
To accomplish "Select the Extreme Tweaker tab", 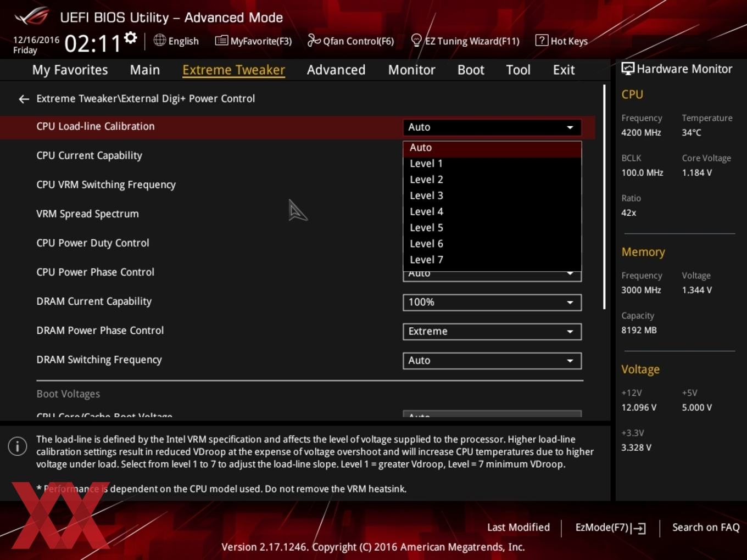I will tap(233, 70).
